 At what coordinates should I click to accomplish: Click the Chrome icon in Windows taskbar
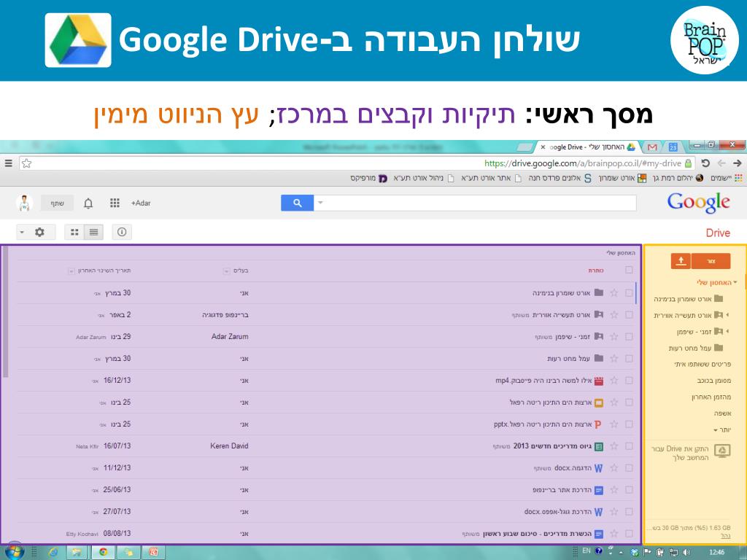point(104,553)
